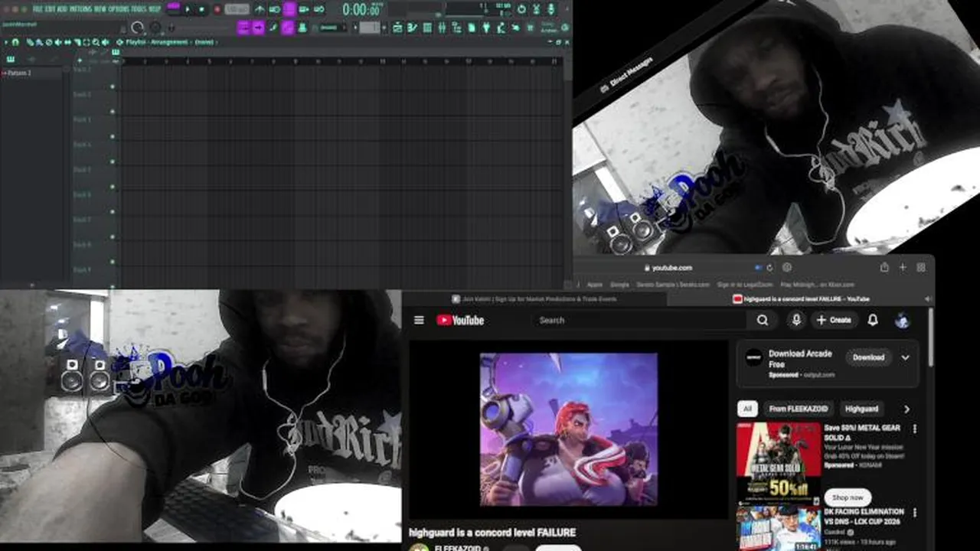Viewport: 980px width, 551px height.
Task: Open options for DK Facing Elimination video
Action: pyautogui.click(x=915, y=513)
